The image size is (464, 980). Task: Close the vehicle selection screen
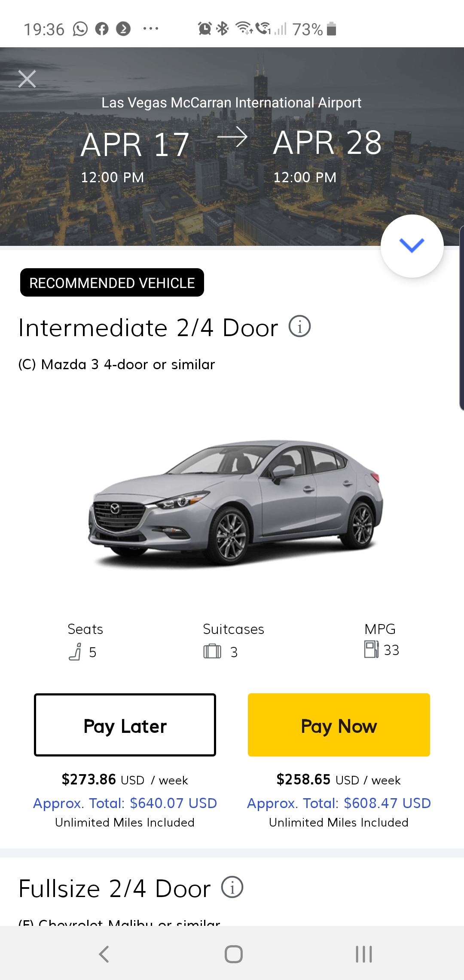point(27,79)
